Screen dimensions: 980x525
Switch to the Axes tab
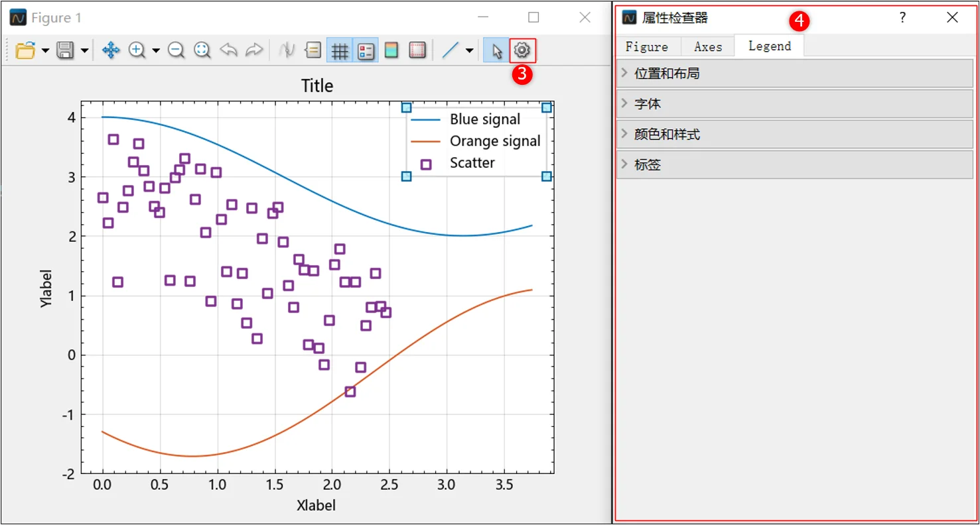(x=708, y=46)
